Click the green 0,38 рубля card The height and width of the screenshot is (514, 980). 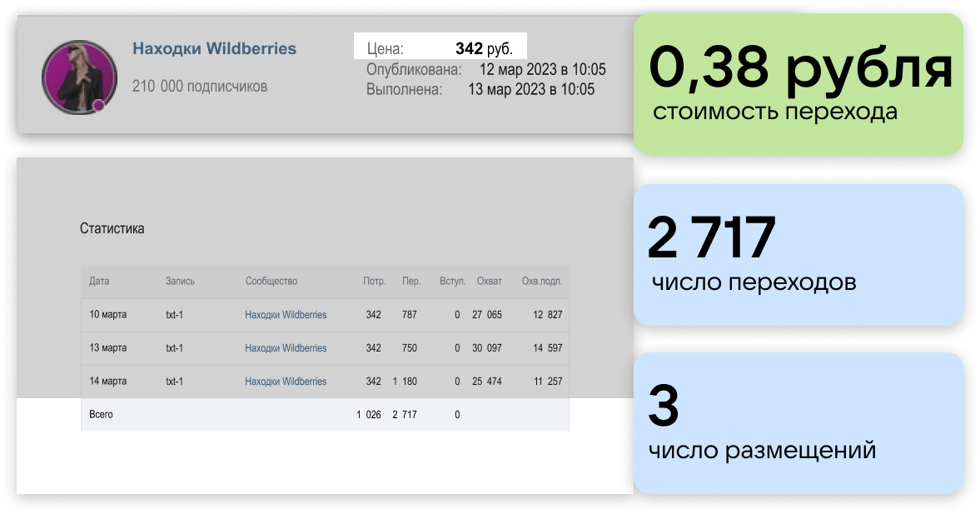798,84
